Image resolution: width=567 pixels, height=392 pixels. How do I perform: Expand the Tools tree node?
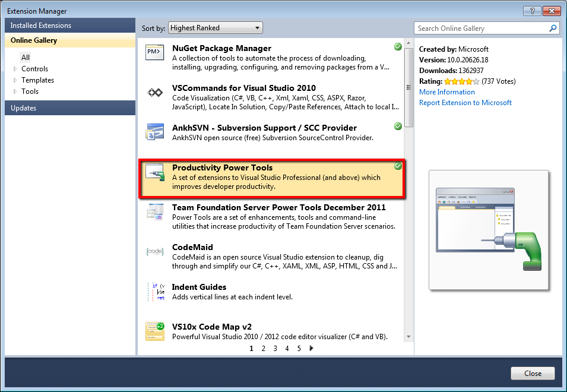15,91
